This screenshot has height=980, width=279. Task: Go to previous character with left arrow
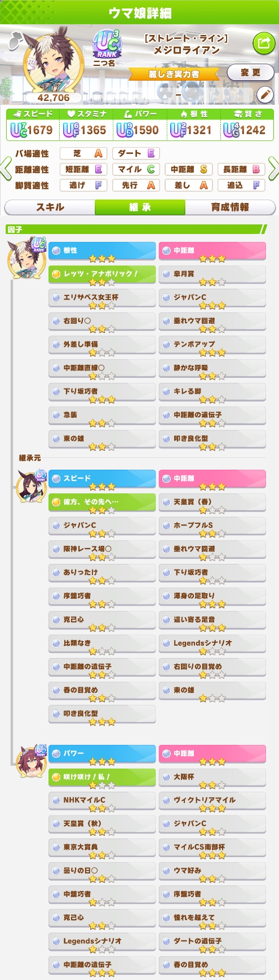coord(6,169)
